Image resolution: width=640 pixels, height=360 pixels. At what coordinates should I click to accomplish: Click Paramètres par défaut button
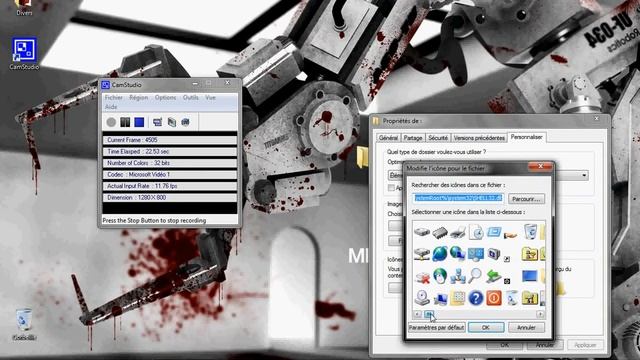tap(436, 327)
